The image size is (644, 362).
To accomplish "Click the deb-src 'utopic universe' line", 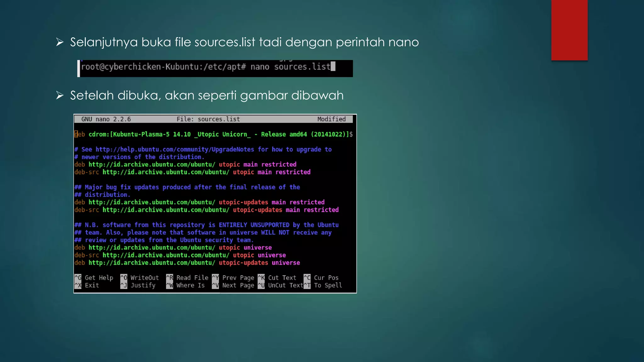I will (180, 255).
